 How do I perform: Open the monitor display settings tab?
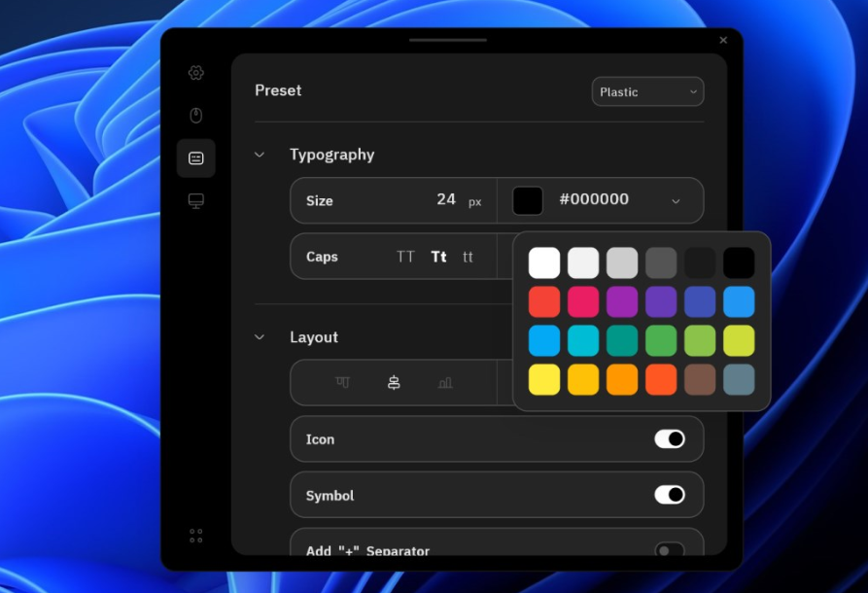click(196, 201)
